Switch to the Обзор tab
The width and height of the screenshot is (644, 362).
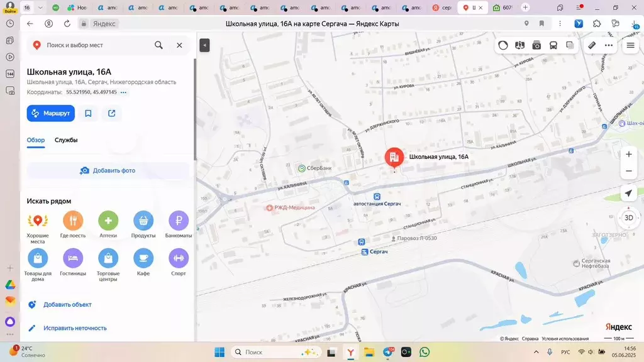point(36,140)
